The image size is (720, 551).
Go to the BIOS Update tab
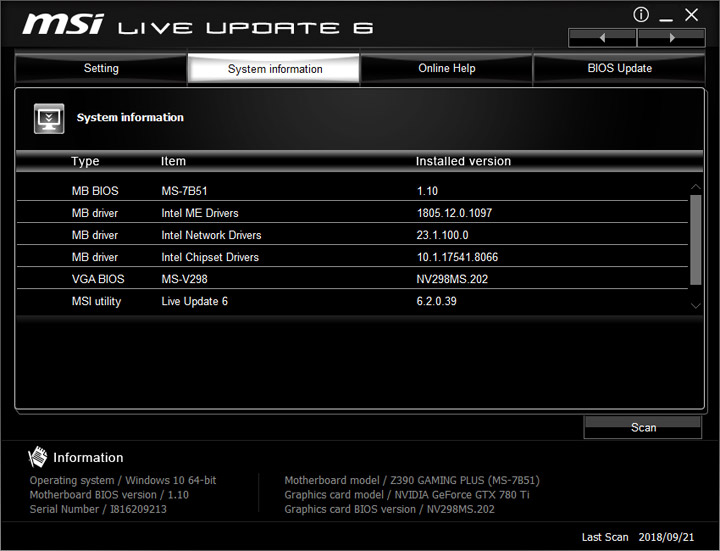pyautogui.click(x=619, y=68)
